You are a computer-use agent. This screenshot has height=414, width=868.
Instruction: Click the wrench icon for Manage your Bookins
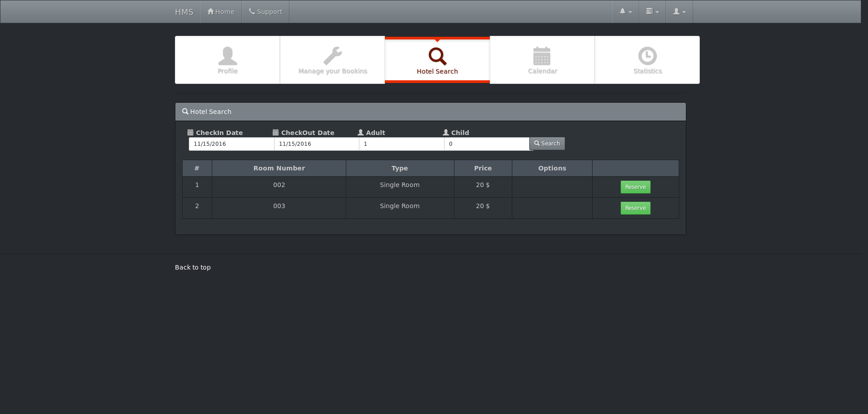click(332, 56)
